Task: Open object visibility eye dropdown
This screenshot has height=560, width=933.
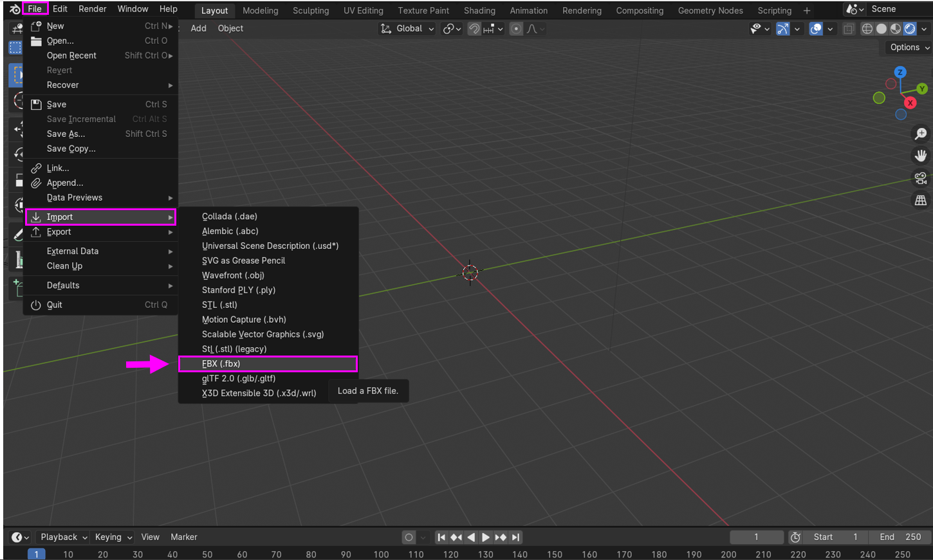Action: tap(760, 29)
